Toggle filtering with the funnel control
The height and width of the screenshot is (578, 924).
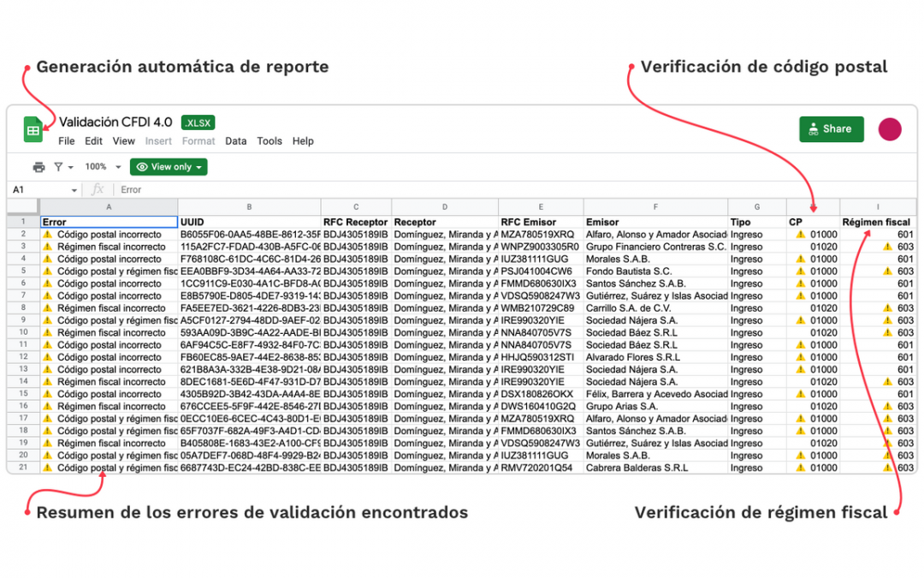coord(58,166)
